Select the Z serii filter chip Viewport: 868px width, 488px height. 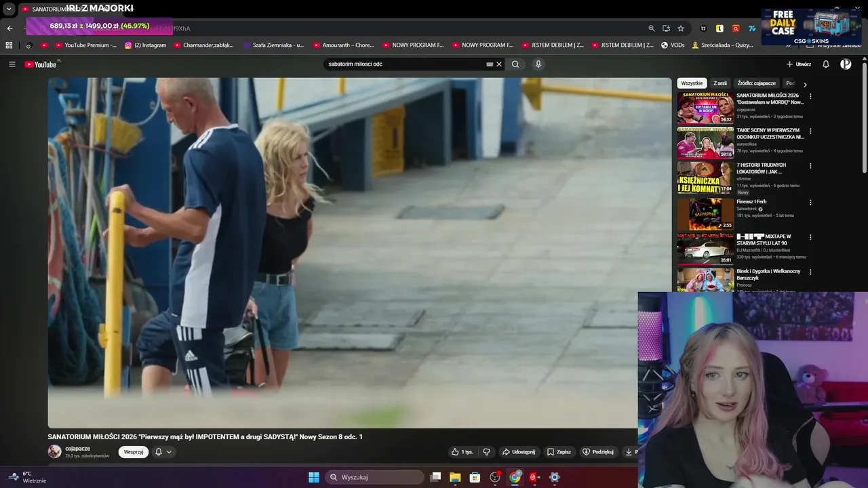tap(720, 83)
